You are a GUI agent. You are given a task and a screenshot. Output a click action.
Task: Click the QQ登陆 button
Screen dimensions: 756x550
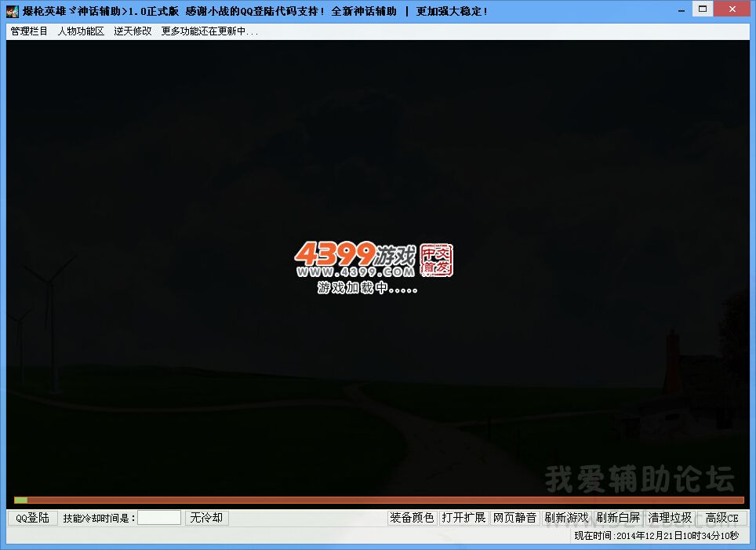32,518
